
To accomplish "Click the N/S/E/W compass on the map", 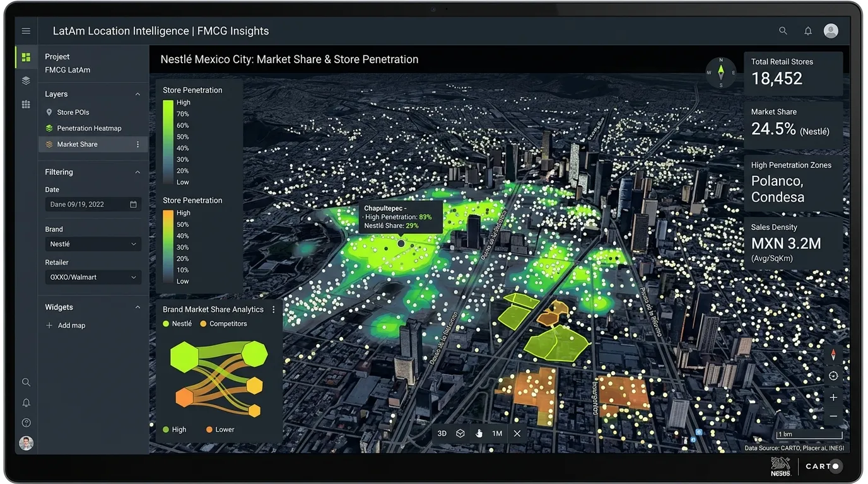I will tap(721, 72).
